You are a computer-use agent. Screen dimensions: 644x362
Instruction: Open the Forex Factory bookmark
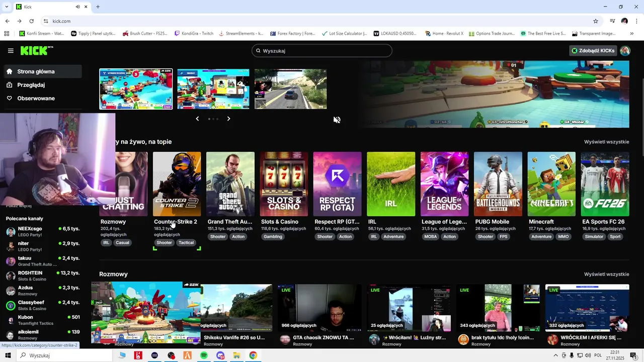[292, 34]
